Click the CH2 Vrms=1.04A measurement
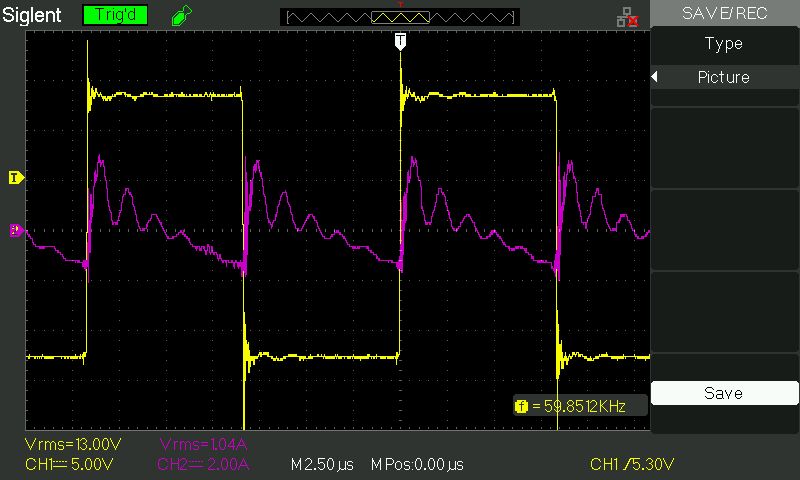Screen dimensions: 800x480 [x=204, y=444]
